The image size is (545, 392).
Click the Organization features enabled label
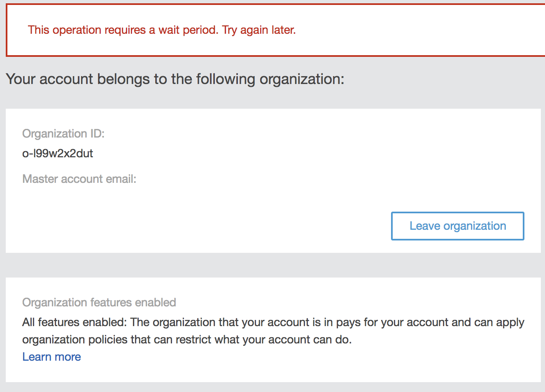[x=99, y=303]
